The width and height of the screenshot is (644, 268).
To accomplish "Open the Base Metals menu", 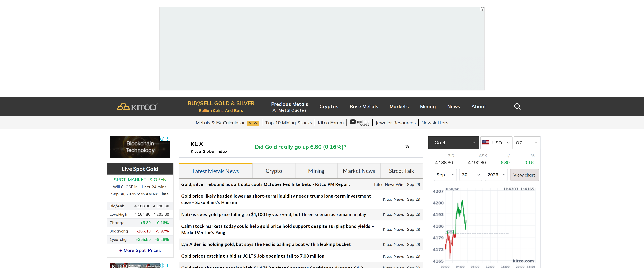I will click(364, 107).
